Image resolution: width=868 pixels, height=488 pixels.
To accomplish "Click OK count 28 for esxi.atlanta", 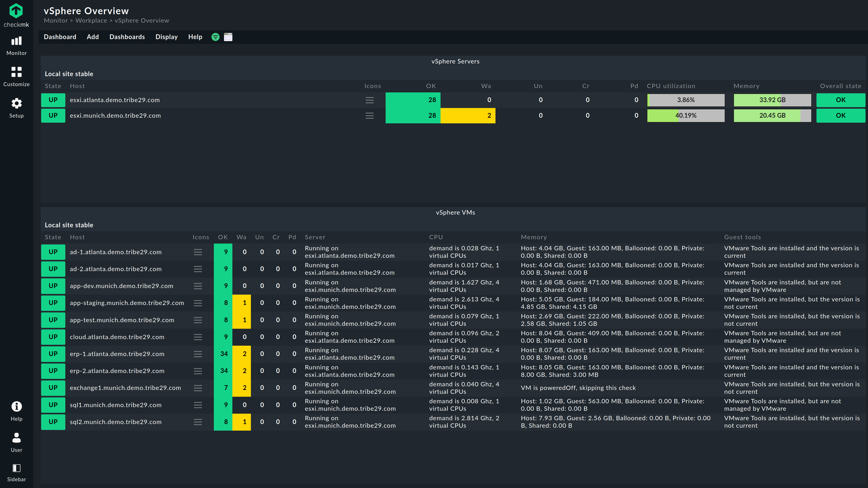I will click(x=413, y=100).
